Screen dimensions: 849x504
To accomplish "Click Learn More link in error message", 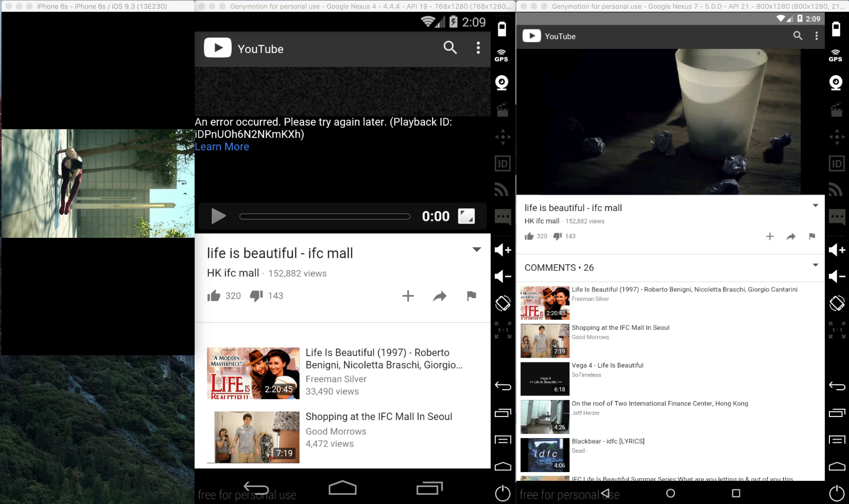I will (222, 147).
